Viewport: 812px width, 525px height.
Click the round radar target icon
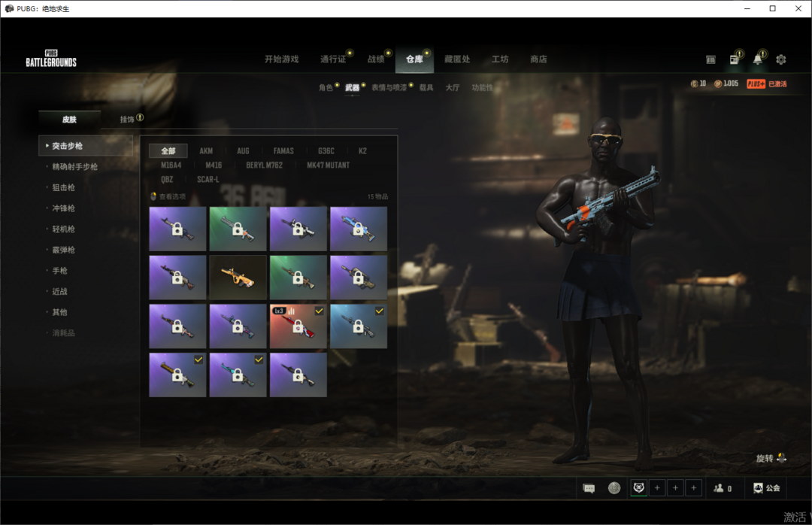click(614, 488)
